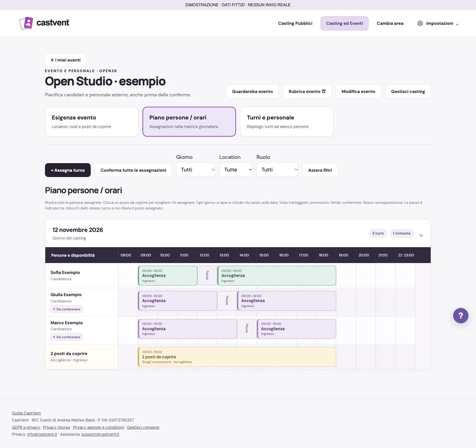Click the yellow 2 posti da coprire slot
The image size is (476, 448).
tap(237, 357)
